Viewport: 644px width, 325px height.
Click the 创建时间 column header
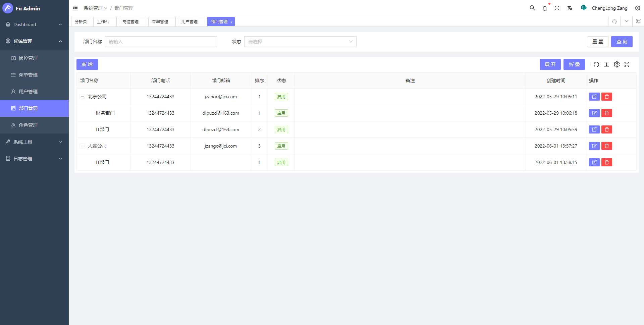(x=556, y=80)
